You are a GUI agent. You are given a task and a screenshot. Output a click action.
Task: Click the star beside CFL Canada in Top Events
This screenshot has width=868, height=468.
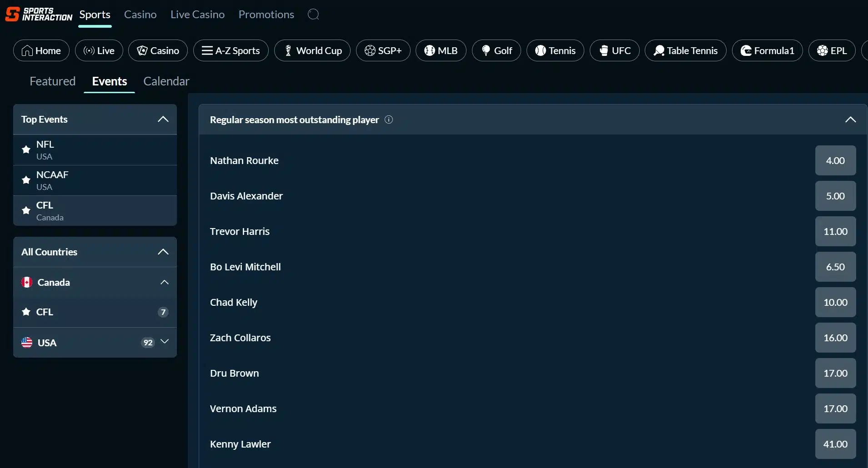[x=26, y=210]
